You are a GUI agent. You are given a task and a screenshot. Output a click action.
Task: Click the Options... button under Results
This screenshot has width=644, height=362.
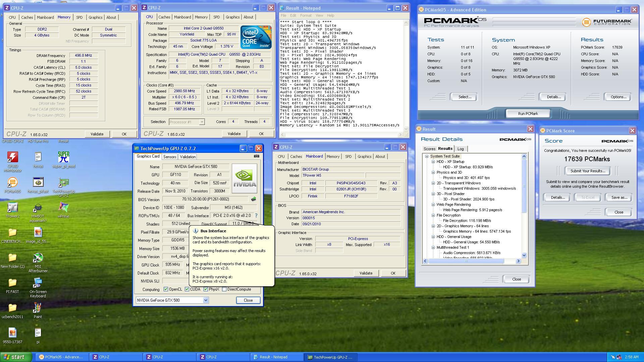click(x=618, y=97)
